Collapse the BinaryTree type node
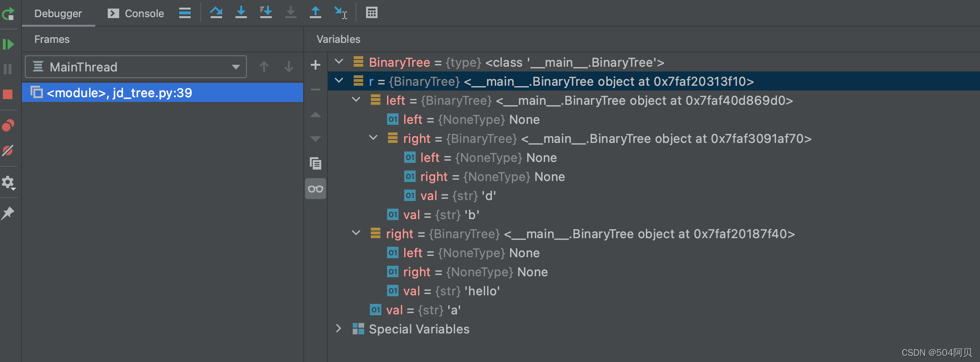Screen dimensions: 980x362 click(339, 61)
